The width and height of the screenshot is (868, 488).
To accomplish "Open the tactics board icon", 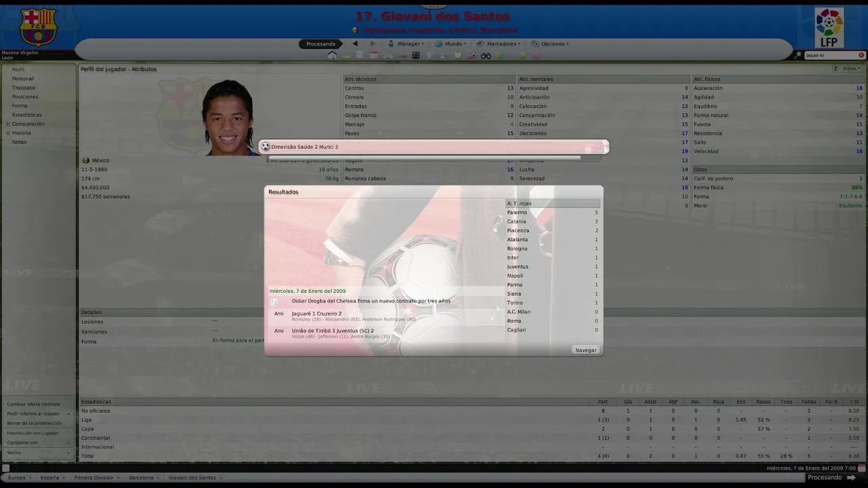I will click(416, 56).
